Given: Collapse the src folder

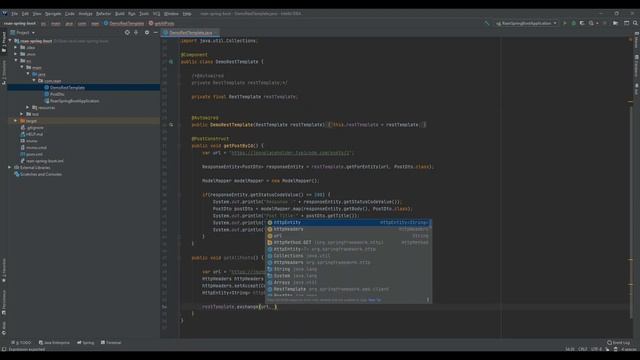Looking at the screenshot, I should click(x=16, y=60).
